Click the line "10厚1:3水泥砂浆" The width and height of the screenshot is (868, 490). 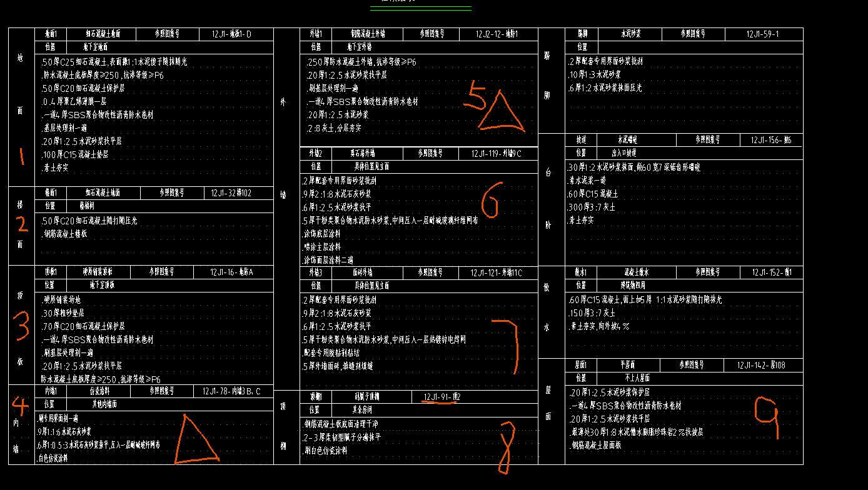coord(594,75)
